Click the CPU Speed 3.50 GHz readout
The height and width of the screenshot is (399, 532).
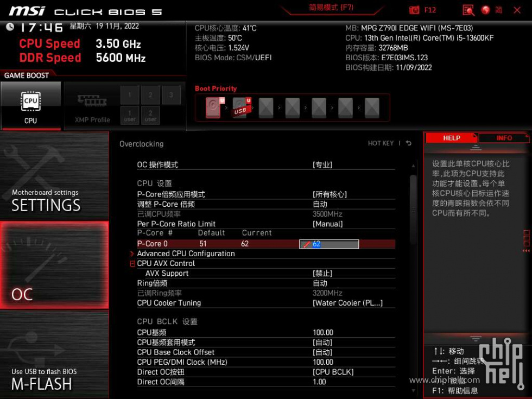[x=80, y=44]
